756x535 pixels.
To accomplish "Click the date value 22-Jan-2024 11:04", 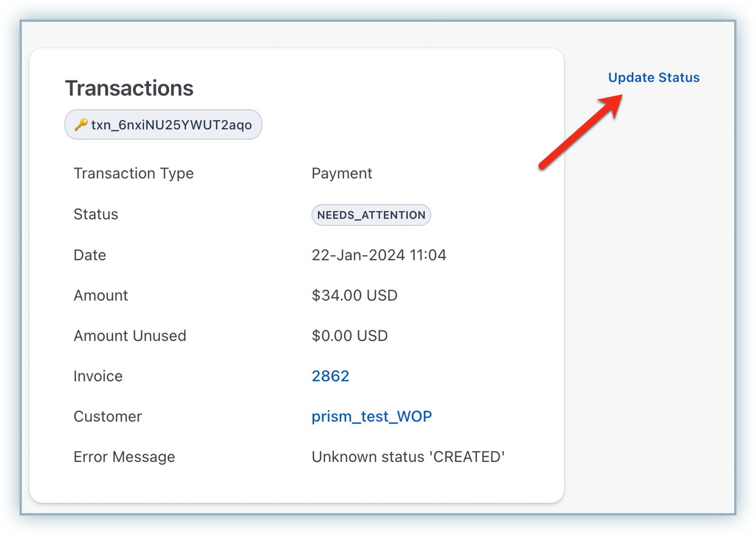I will pyautogui.click(x=379, y=255).
